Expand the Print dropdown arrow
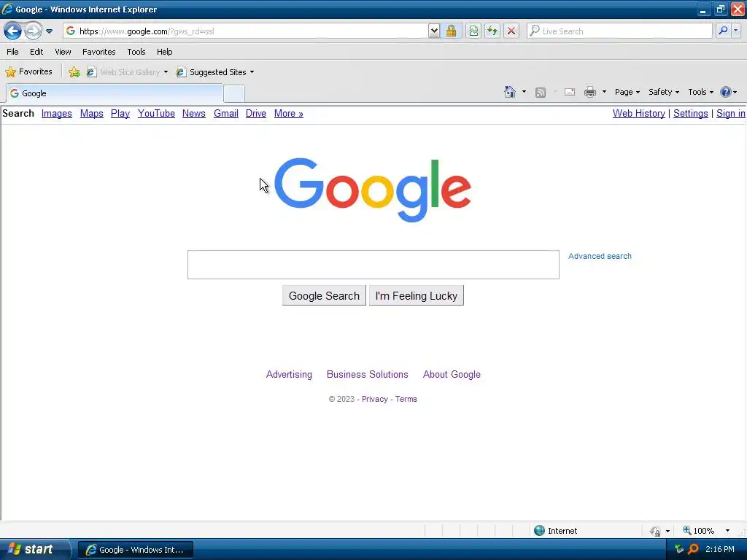The width and height of the screenshot is (747, 560). pyautogui.click(x=604, y=92)
